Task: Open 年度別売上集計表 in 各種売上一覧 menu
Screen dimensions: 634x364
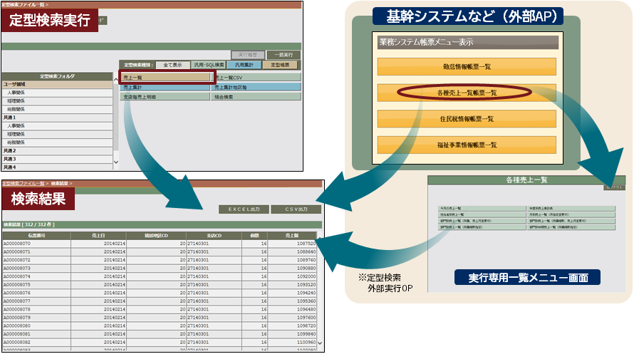Action: click(572, 208)
